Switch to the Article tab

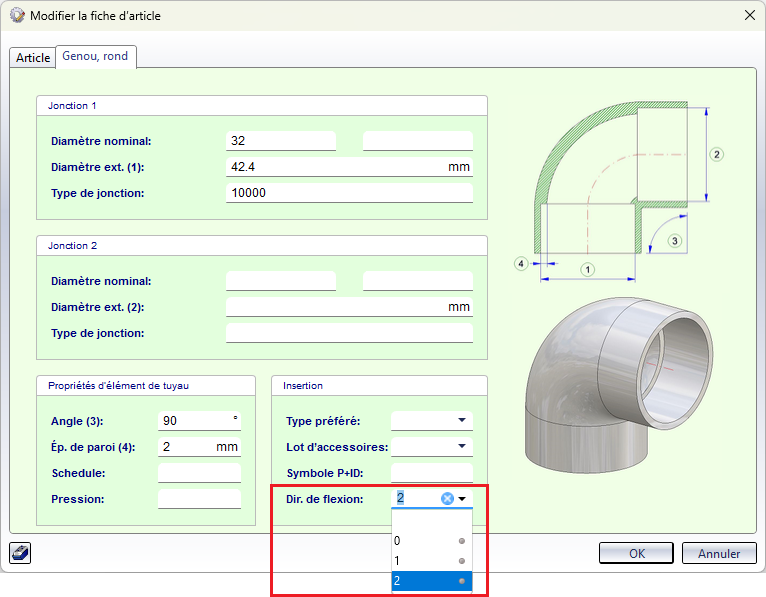click(x=33, y=58)
